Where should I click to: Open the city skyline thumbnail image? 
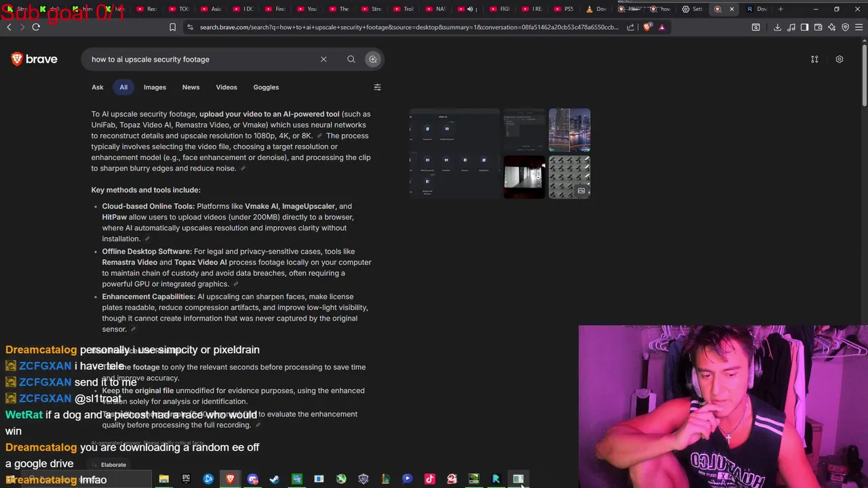coord(569,130)
